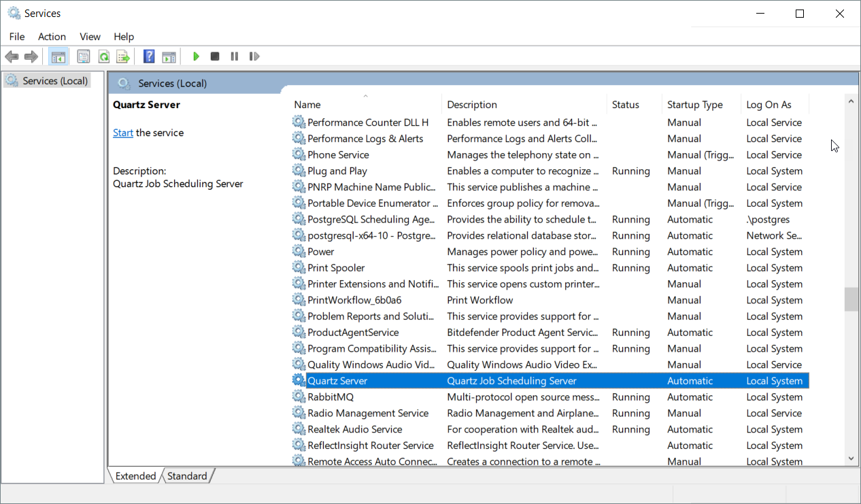Click the scrollbar up arrow in the services list
Image resolution: width=861 pixels, height=504 pixels.
coord(851,101)
